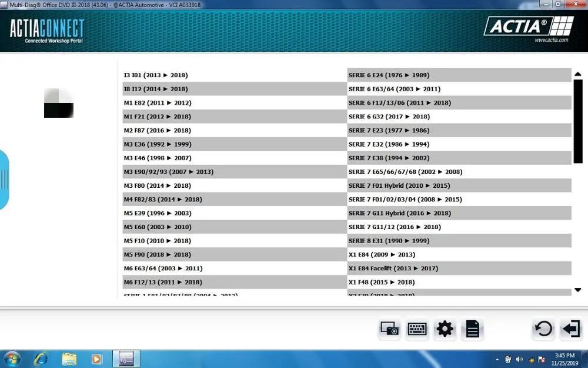Open the document report icon

(473, 329)
